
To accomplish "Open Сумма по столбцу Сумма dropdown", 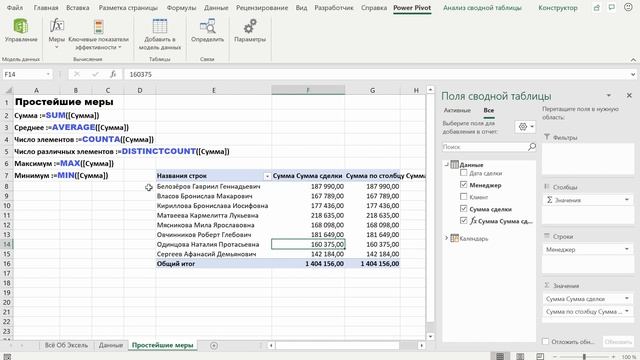I will pyautogui.click(x=627, y=311).
